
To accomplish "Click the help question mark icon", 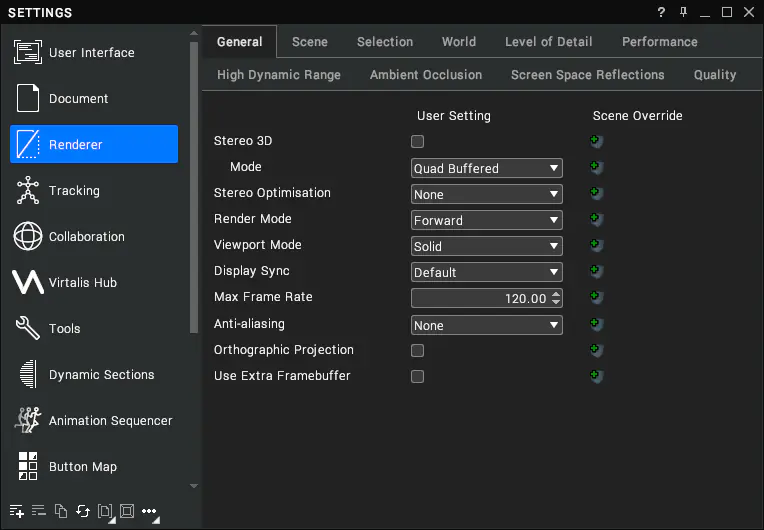I will [x=661, y=12].
